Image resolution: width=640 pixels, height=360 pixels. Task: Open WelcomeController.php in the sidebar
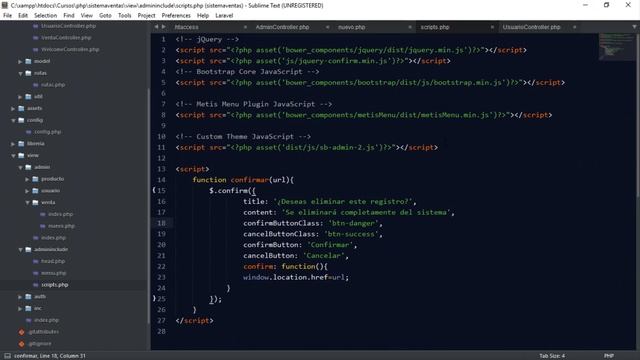pos(70,49)
